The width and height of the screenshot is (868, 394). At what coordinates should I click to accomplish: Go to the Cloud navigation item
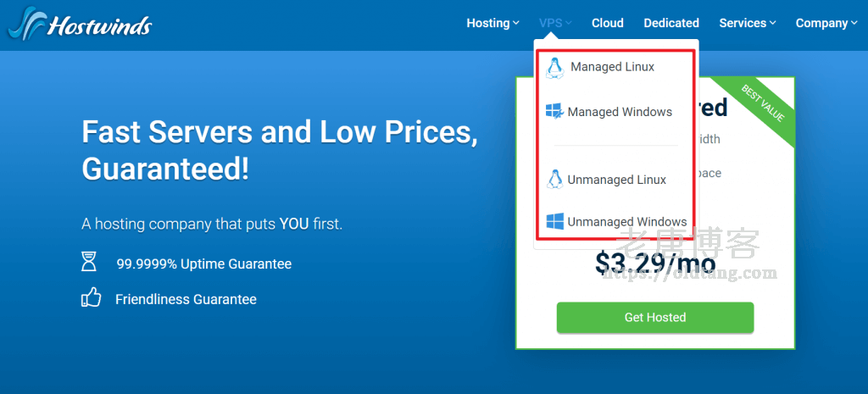pos(608,23)
